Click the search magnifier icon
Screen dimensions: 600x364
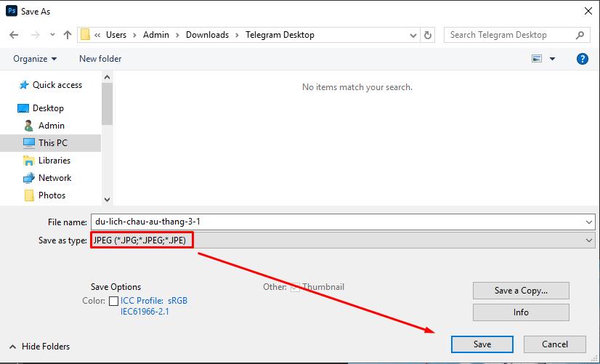(x=580, y=35)
